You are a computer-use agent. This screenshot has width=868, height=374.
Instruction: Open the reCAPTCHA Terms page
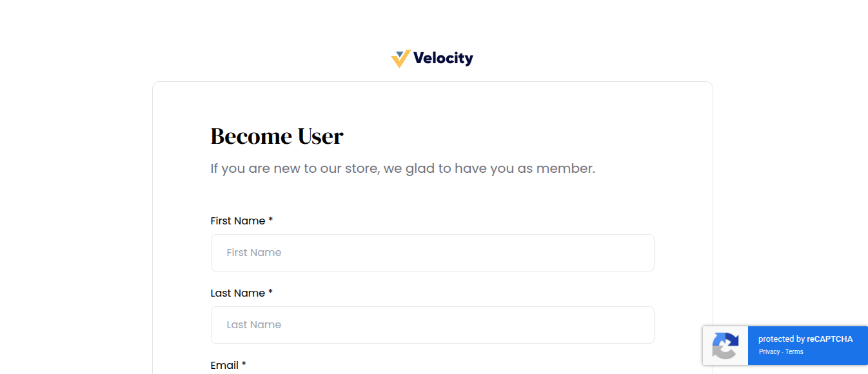(794, 351)
